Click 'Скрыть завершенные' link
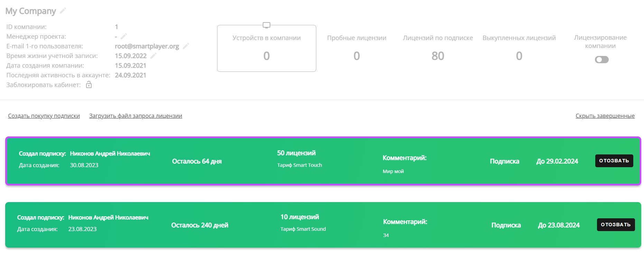Viewport: 644px width, 257px height. 605,116
